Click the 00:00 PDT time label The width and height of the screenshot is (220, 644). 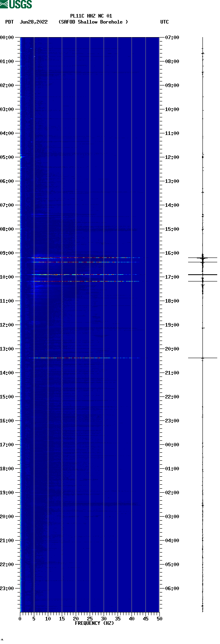[x=7, y=38]
